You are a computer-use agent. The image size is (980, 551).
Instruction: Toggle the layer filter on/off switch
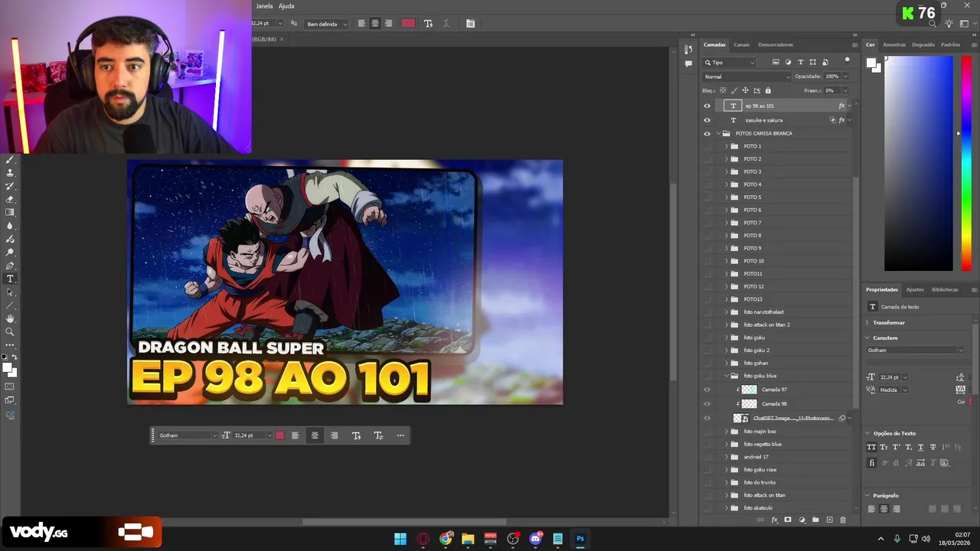pyautogui.click(x=847, y=60)
